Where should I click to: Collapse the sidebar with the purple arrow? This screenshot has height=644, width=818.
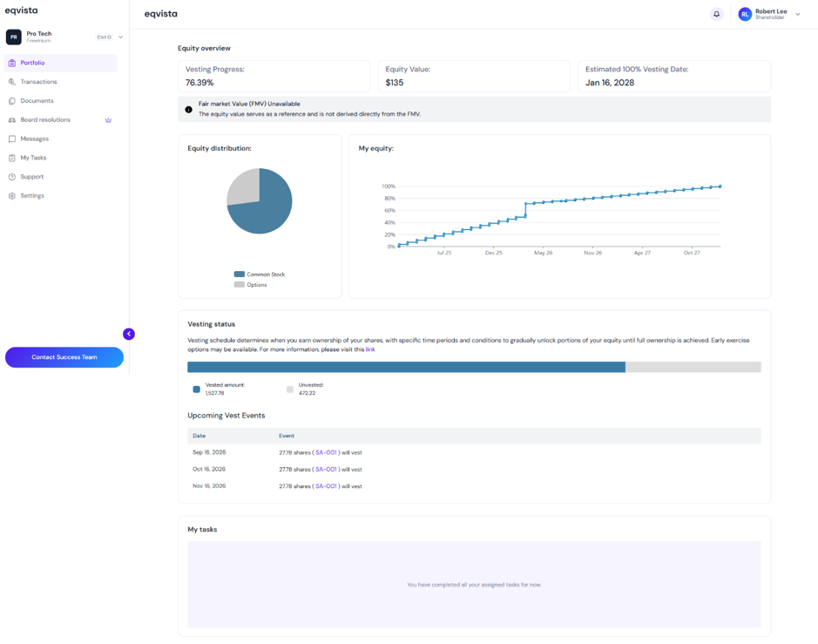coord(129,334)
